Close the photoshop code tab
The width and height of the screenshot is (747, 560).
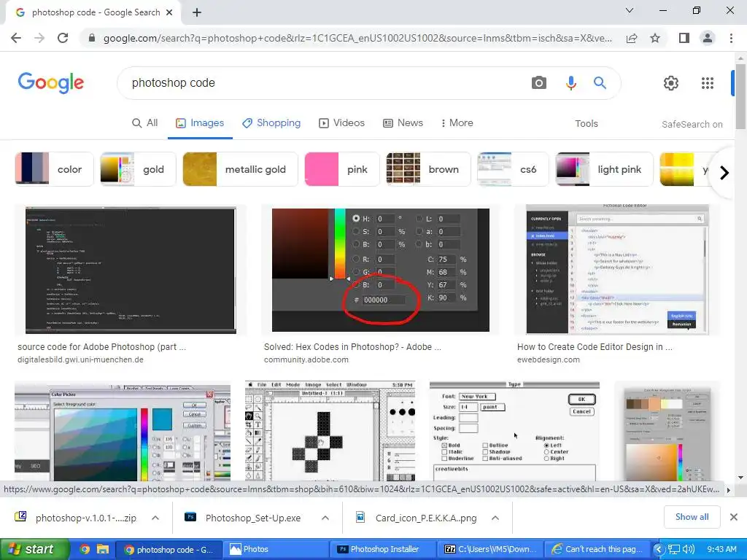pyautogui.click(x=169, y=12)
